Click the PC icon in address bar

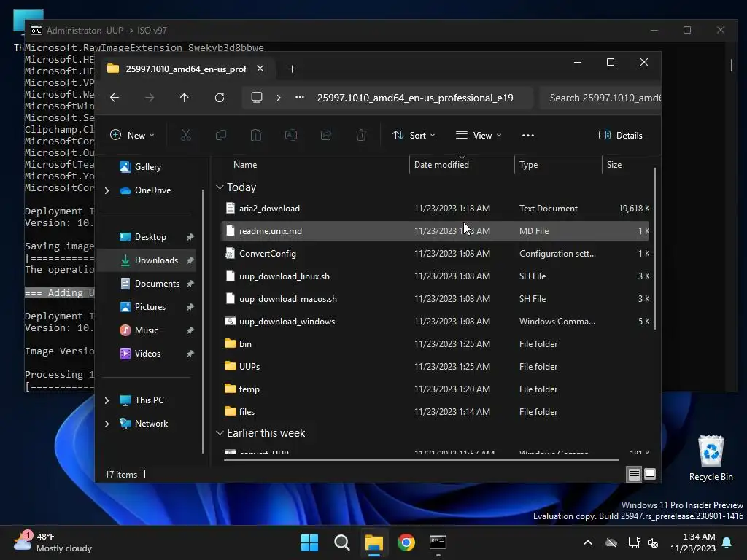pos(257,98)
